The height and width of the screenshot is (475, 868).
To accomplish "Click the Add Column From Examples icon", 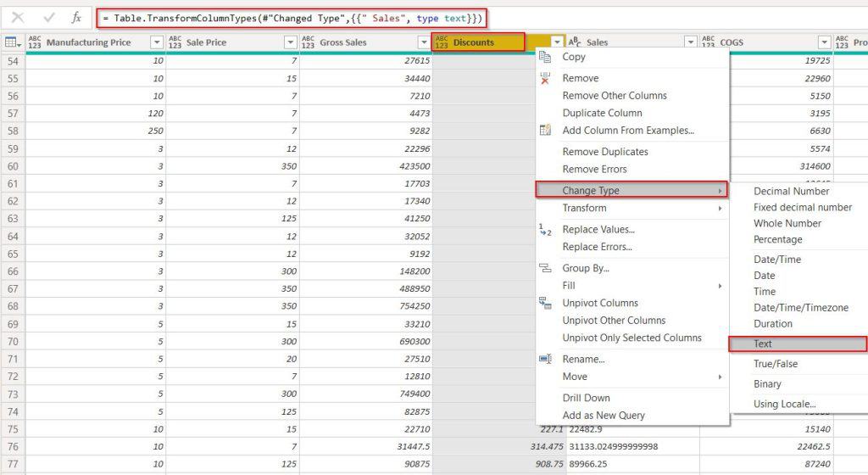I will tap(545, 130).
